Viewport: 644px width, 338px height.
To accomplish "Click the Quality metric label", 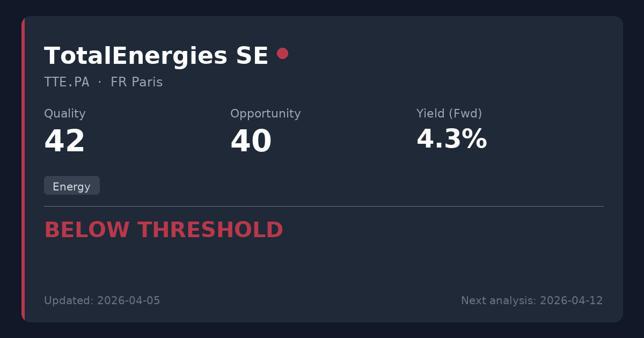I will (64, 114).
